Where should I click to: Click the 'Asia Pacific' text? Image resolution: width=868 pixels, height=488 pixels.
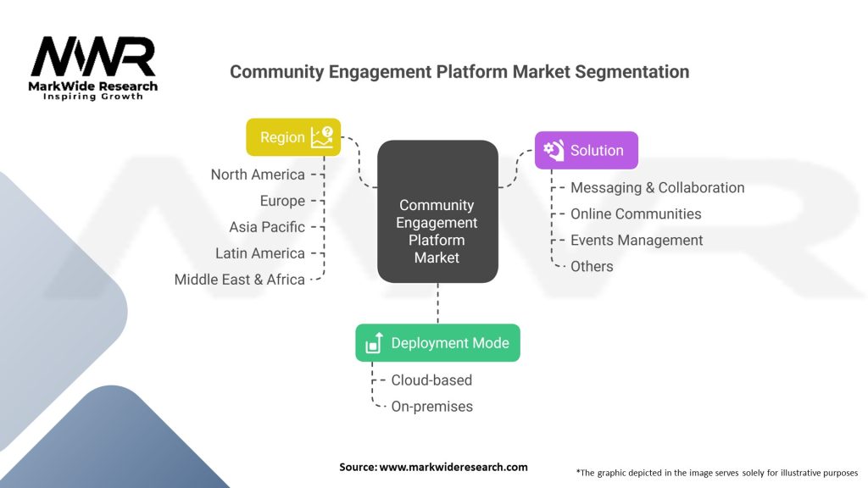coord(267,227)
